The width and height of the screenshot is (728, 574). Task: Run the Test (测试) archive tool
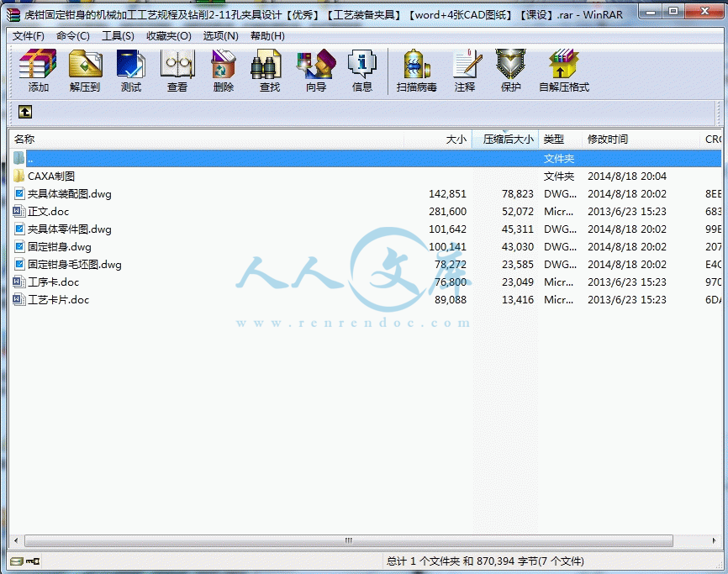coord(131,64)
